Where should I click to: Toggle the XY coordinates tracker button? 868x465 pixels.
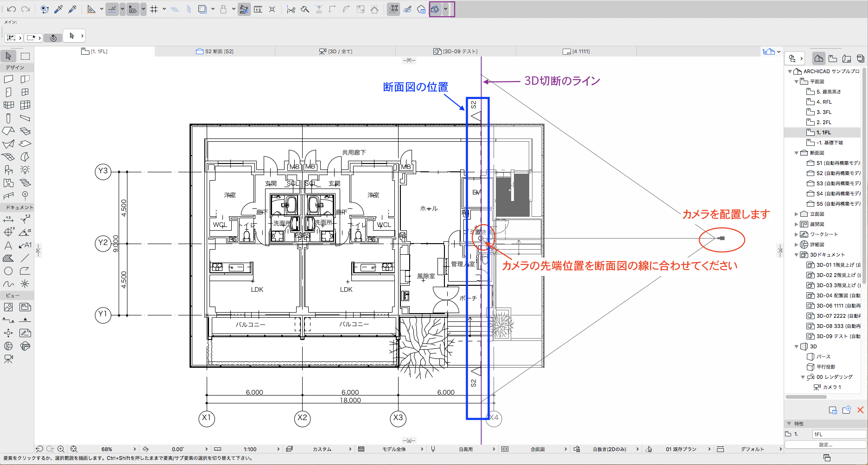pyautogui.click(x=133, y=9)
